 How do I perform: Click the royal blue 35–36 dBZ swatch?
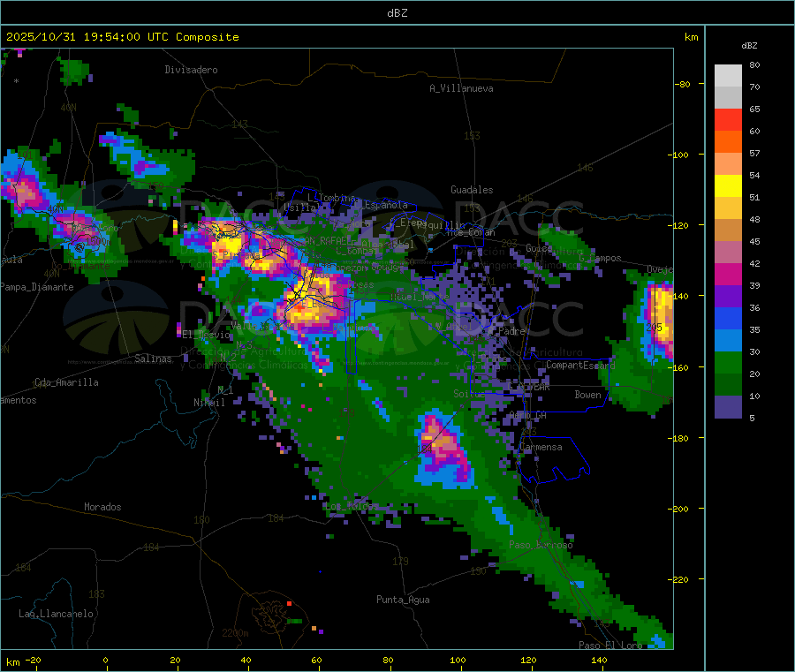[728, 318]
